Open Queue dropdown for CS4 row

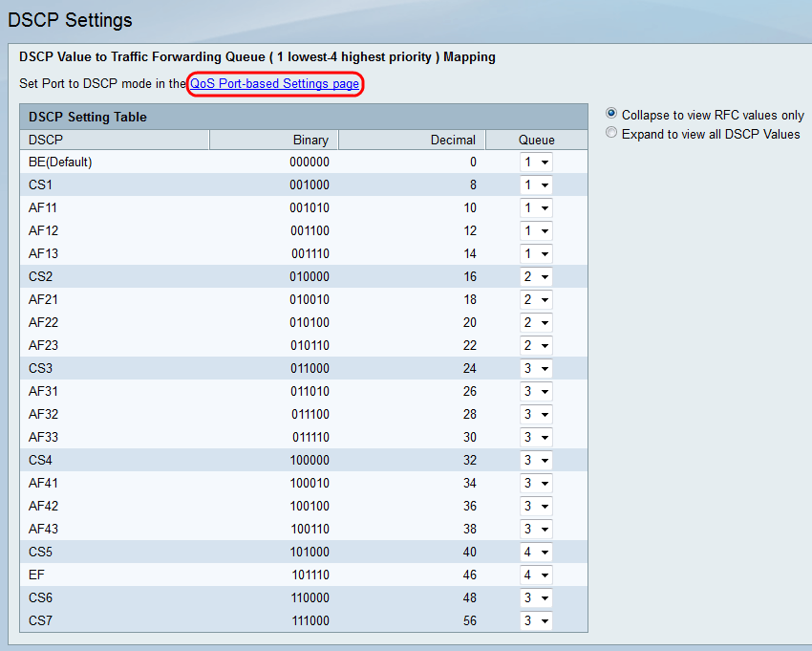pos(536,460)
